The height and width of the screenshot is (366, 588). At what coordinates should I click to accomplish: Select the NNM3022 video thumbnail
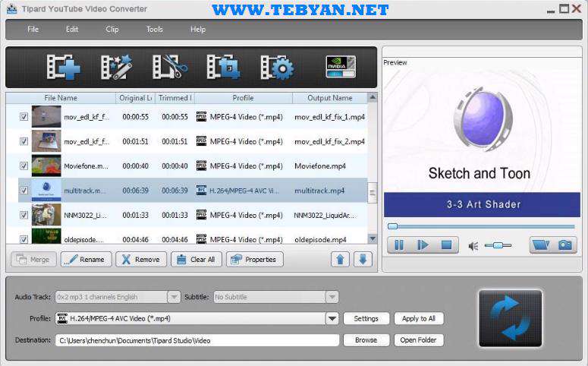(46, 215)
